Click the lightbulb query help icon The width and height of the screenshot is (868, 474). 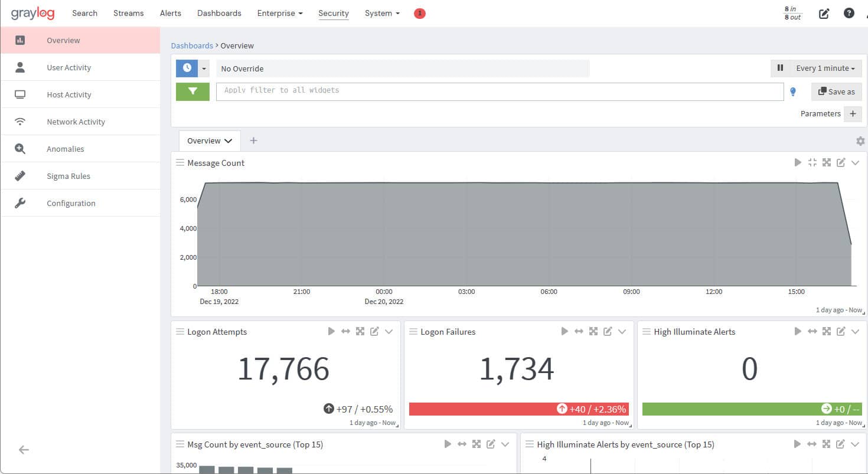tap(793, 91)
